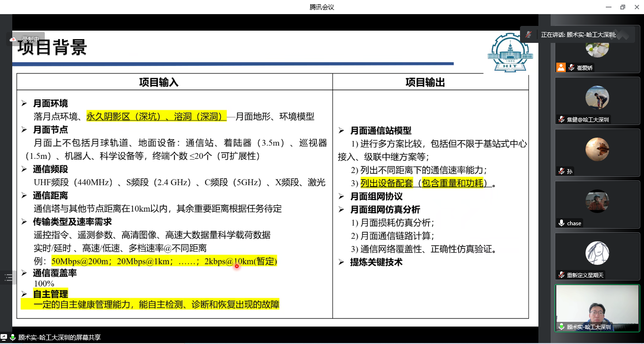
Task: Toggle the muted microphone next to 孙
Action: tap(561, 171)
